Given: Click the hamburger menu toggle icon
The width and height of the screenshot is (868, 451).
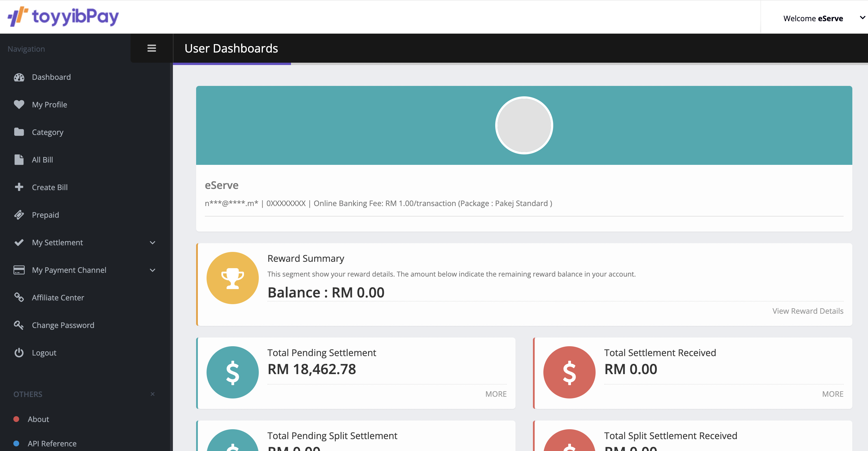Looking at the screenshot, I should point(151,48).
